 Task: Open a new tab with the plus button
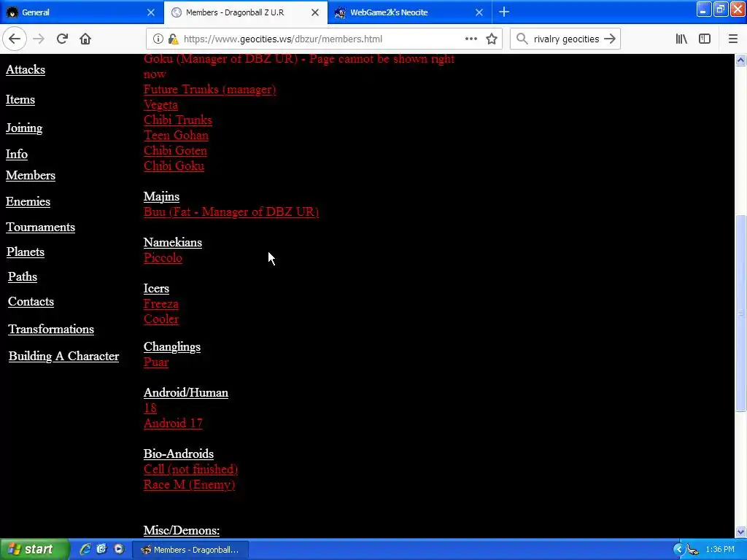pos(504,12)
